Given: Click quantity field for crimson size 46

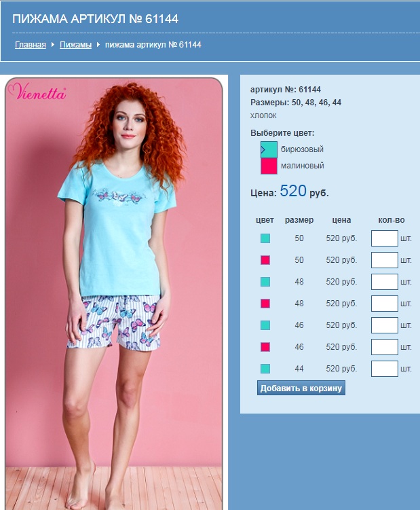Looking at the screenshot, I should 385,347.
